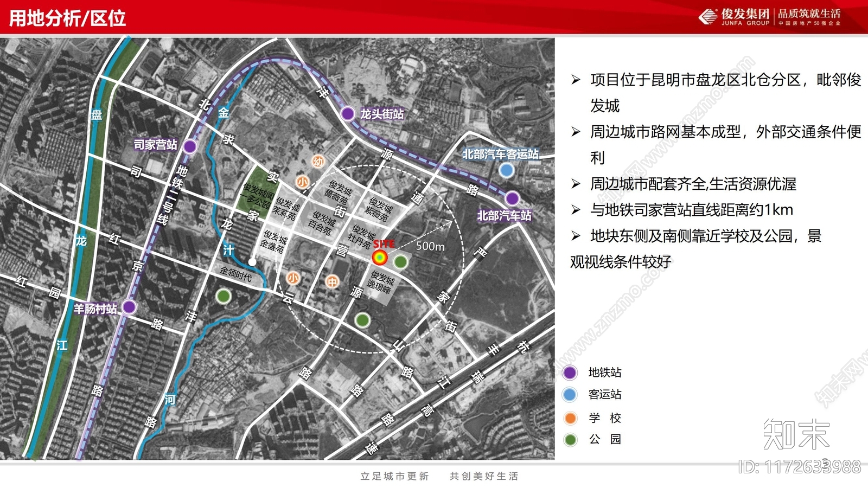Click the 500m radius label
The image size is (868, 488).
pyautogui.click(x=430, y=247)
